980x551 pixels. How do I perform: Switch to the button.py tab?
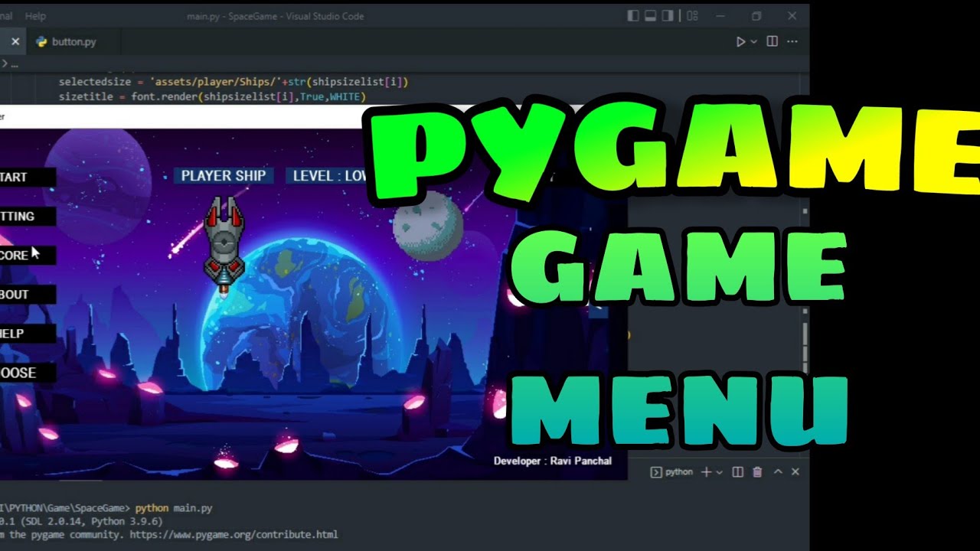73,42
